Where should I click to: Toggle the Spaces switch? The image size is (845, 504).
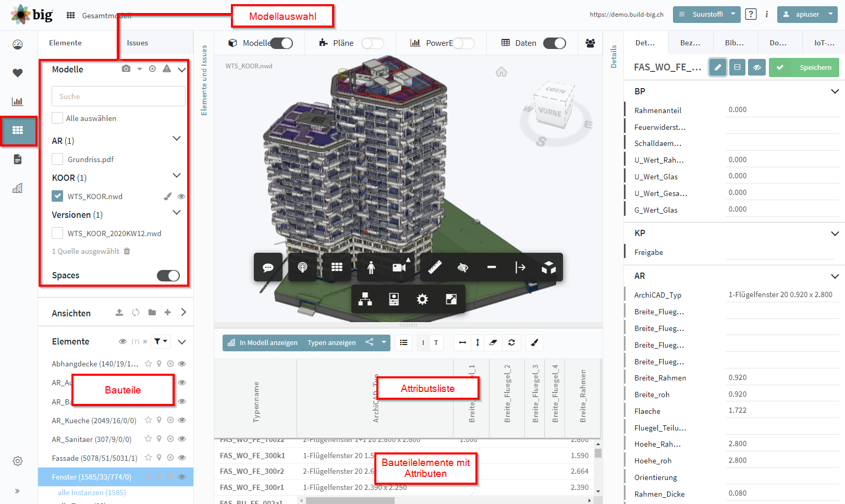168,276
